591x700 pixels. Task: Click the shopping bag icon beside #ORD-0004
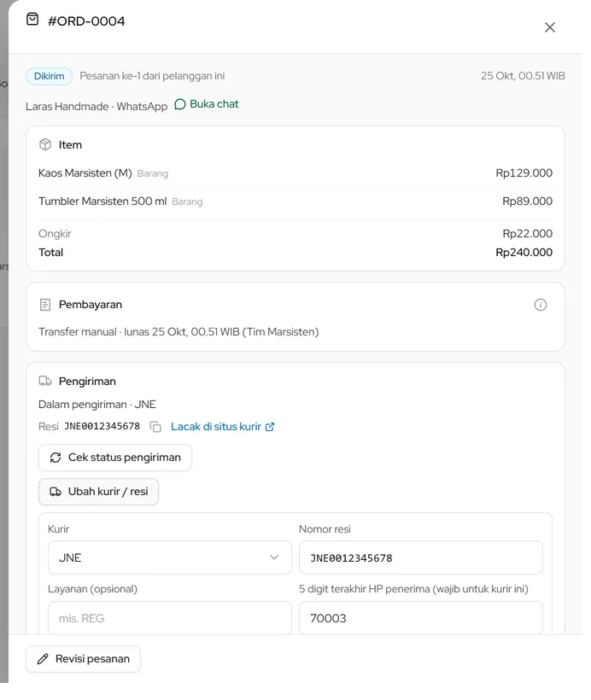point(32,19)
